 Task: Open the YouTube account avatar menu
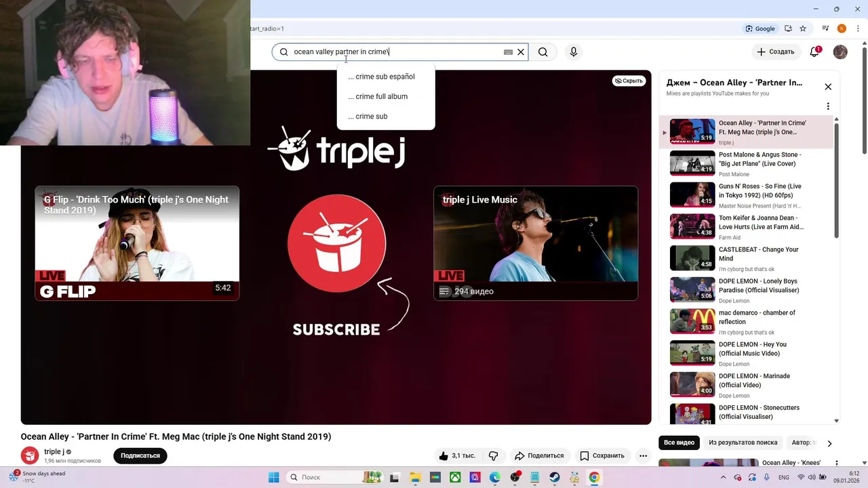[840, 52]
